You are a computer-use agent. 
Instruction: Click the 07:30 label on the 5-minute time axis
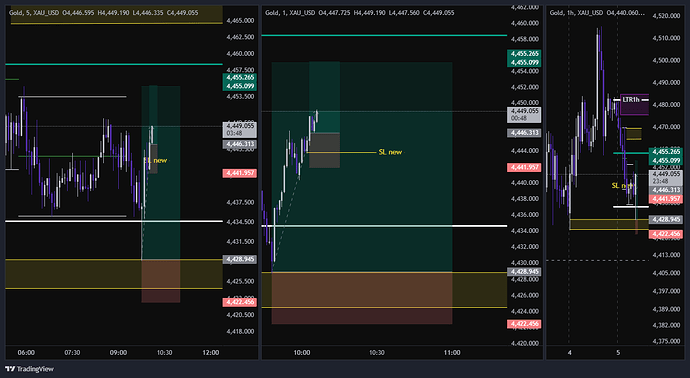point(72,353)
